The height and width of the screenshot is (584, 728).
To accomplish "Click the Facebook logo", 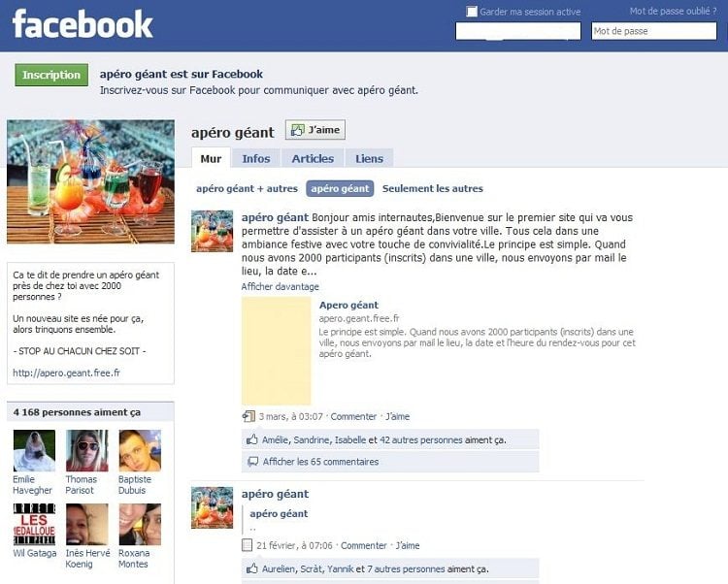I will [x=83, y=24].
